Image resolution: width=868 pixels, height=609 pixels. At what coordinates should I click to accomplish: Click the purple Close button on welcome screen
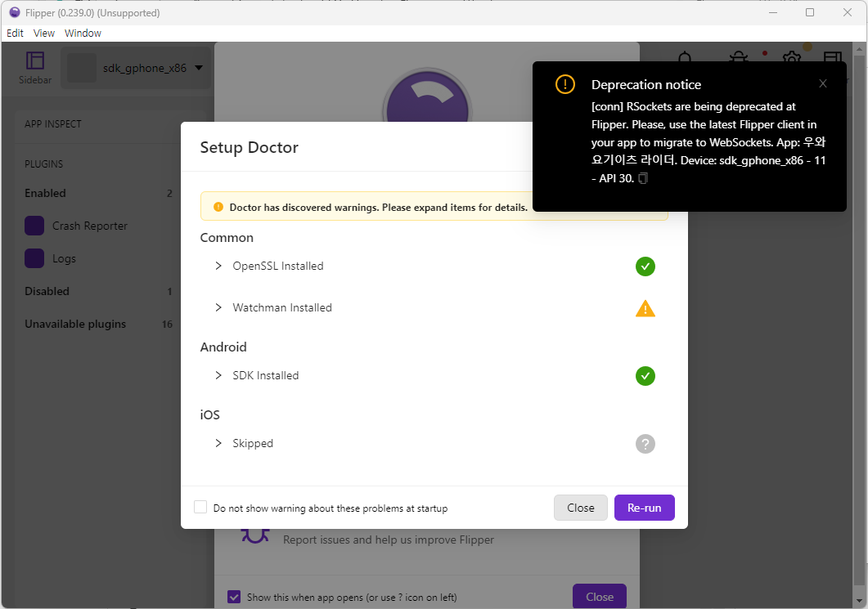pos(600,597)
